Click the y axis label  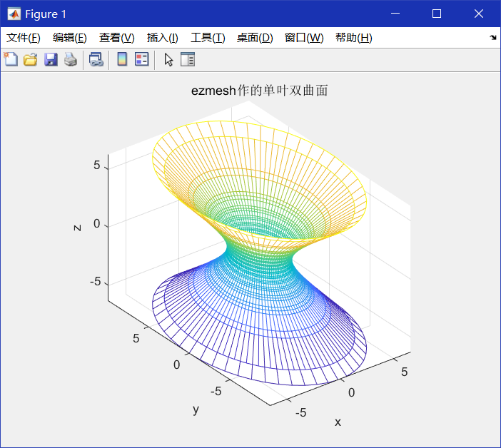196,409
